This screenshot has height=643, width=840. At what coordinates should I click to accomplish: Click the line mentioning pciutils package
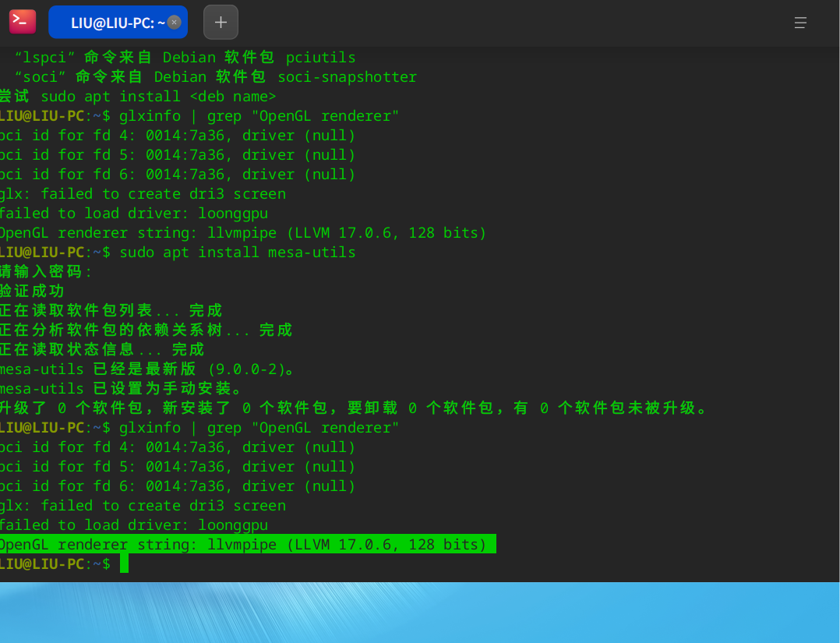(185, 58)
